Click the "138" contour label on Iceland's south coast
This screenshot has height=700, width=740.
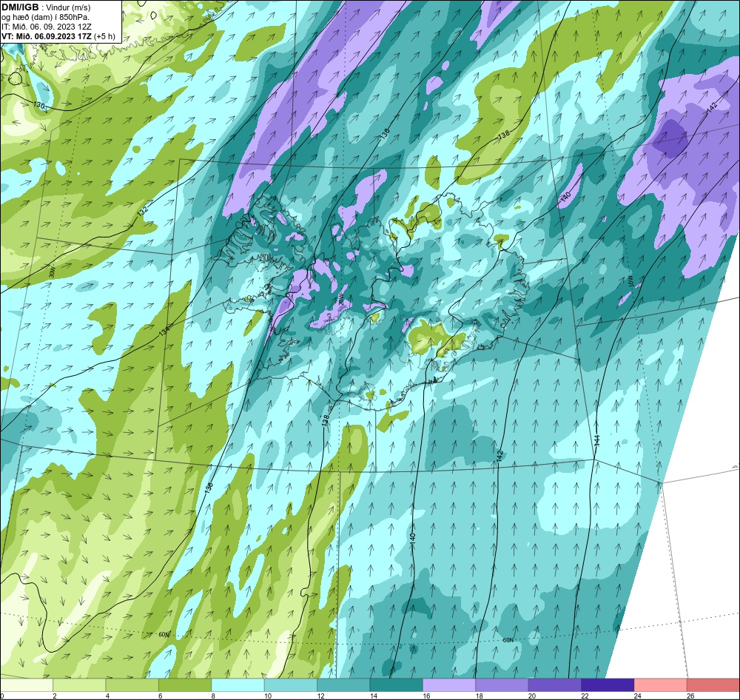point(325,420)
